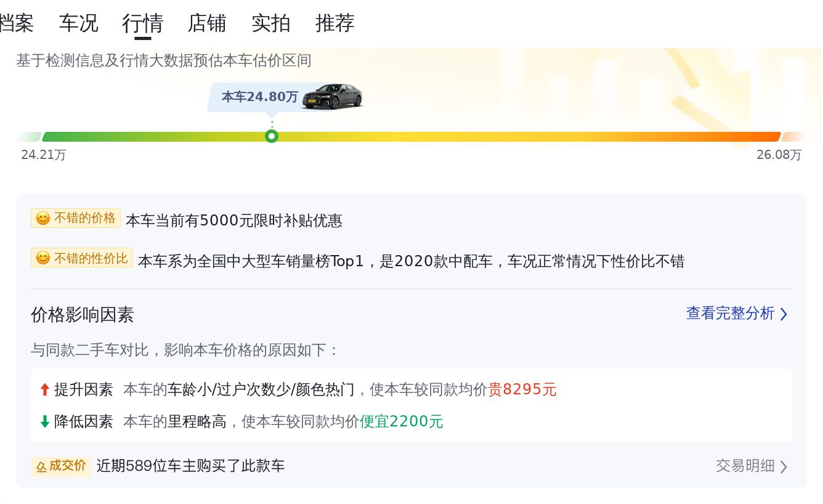Image resolution: width=823 pixels, height=504 pixels.
Task: Click the 贵8295元 price difference text
Action: click(x=522, y=389)
